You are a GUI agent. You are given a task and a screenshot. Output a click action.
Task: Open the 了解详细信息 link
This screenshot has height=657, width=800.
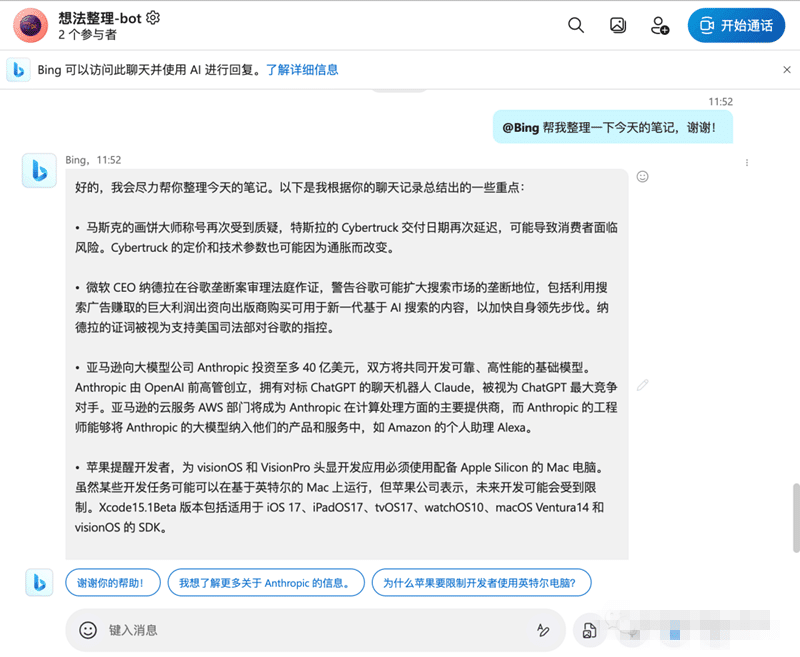pyautogui.click(x=302, y=70)
